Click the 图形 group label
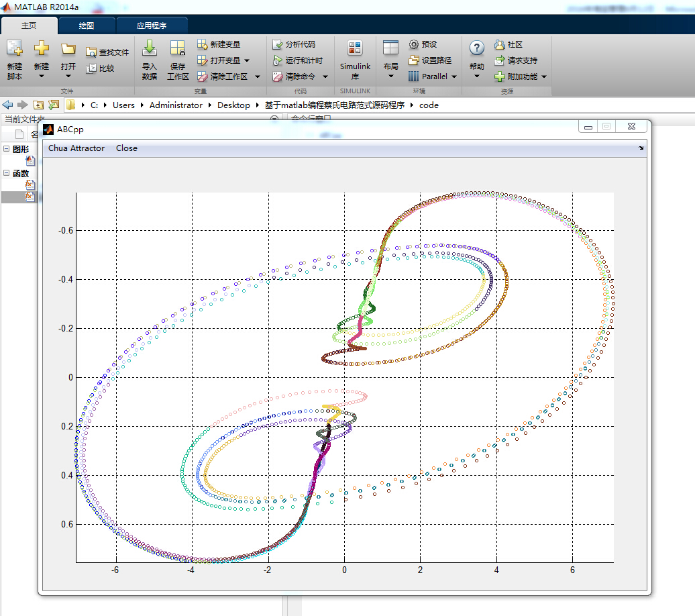Image resolution: width=695 pixels, height=616 pixels. (x=21, y=149)
